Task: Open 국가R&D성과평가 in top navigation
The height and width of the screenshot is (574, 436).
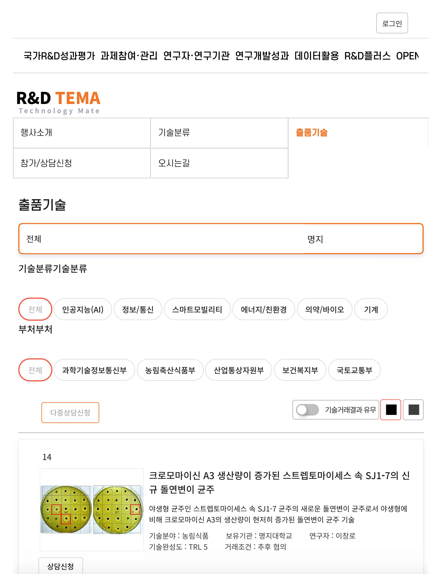Action: tap(59, 56)
